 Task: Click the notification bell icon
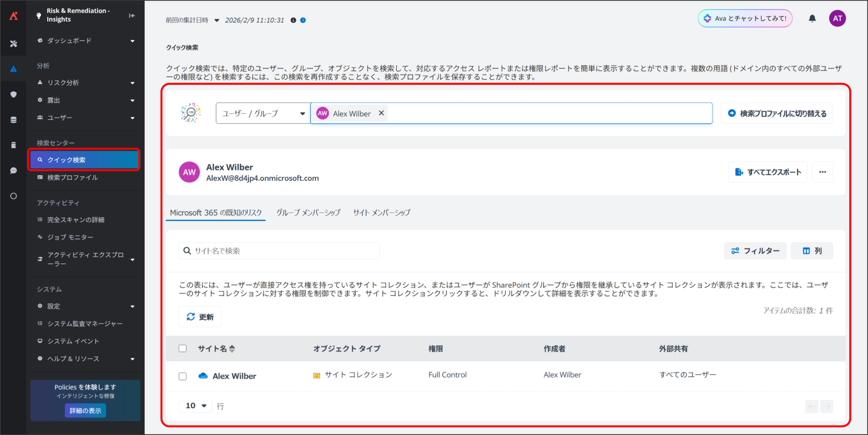coord(812,18)
